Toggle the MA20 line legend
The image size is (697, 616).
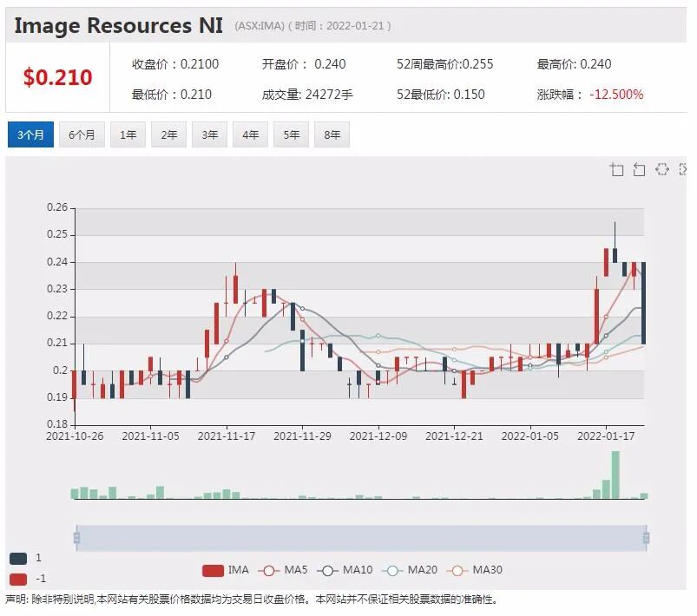[410, 570]
